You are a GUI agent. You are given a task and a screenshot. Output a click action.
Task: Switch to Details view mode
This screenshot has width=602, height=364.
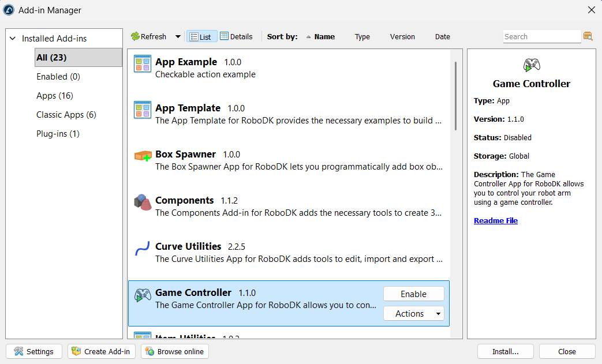(236, 36)
